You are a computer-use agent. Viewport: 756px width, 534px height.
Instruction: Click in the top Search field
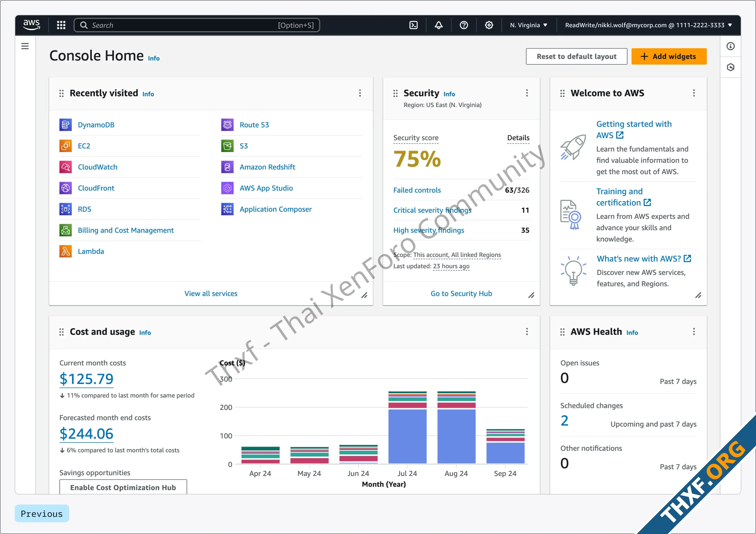coord(197,25)
